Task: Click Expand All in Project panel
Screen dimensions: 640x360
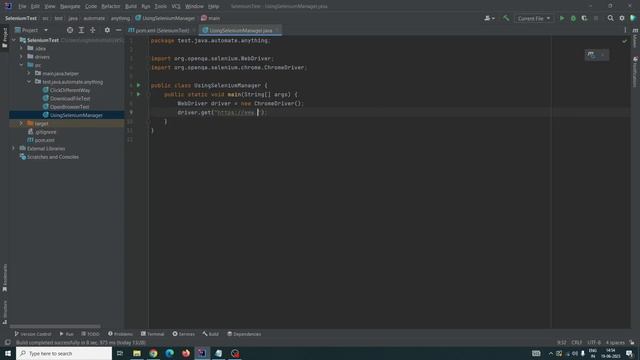Action: pos(81,30)
